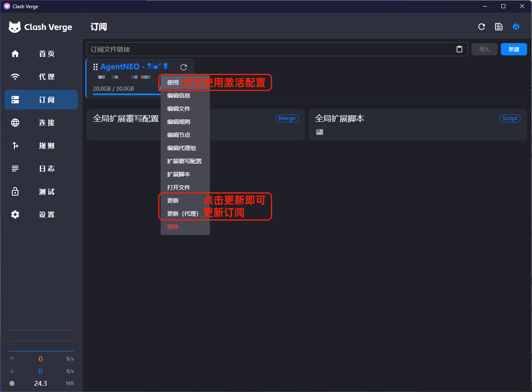The width and height of the screenshot is (532, 392).
Task: Click the AgentNEO traffic usage progress bar
Action: click(127, 94)
